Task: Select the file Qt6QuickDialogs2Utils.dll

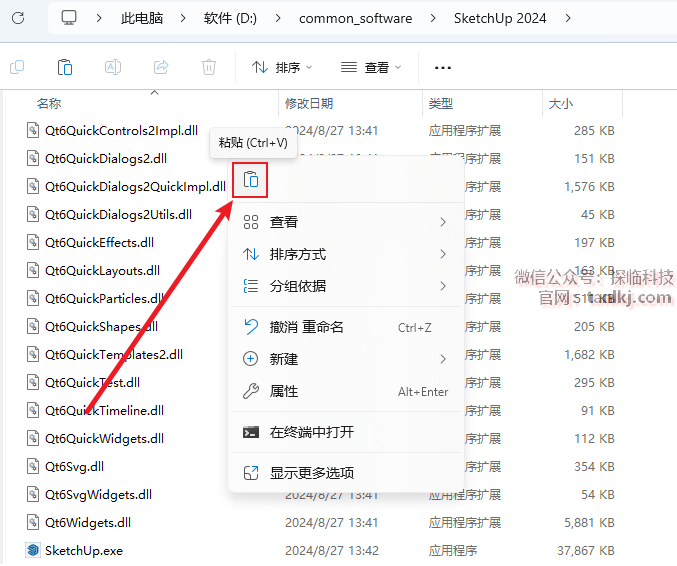Action: (118, 215)
